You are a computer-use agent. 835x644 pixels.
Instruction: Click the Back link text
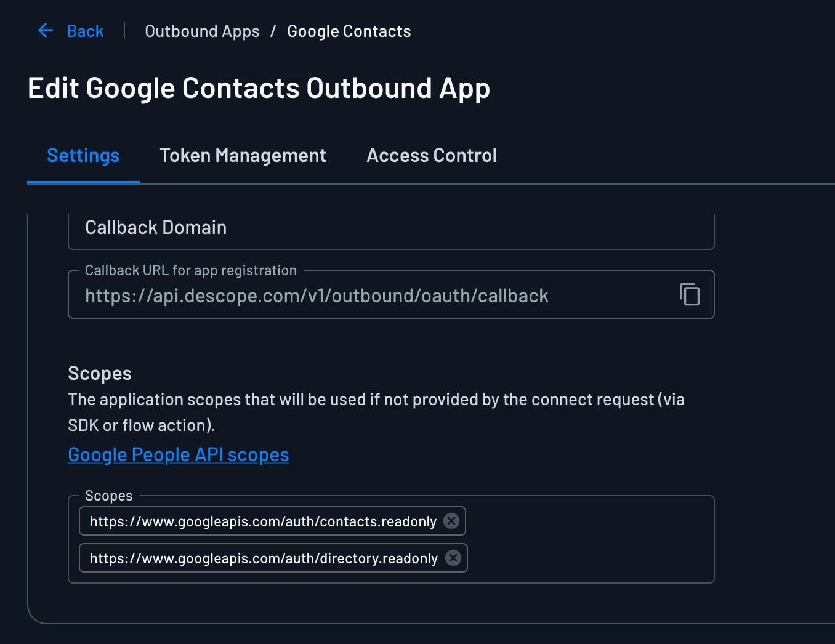tap(85, 31)
